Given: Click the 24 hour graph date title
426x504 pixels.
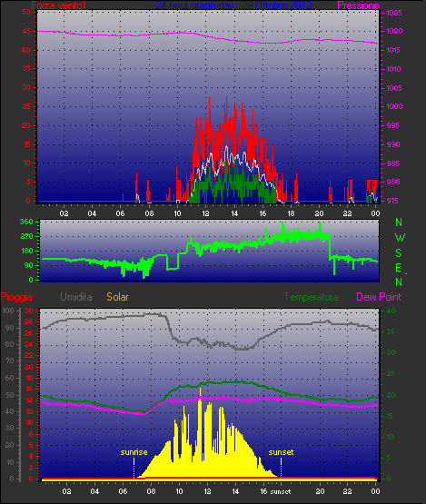Looking at the screenshot, I should coord(233,5).
